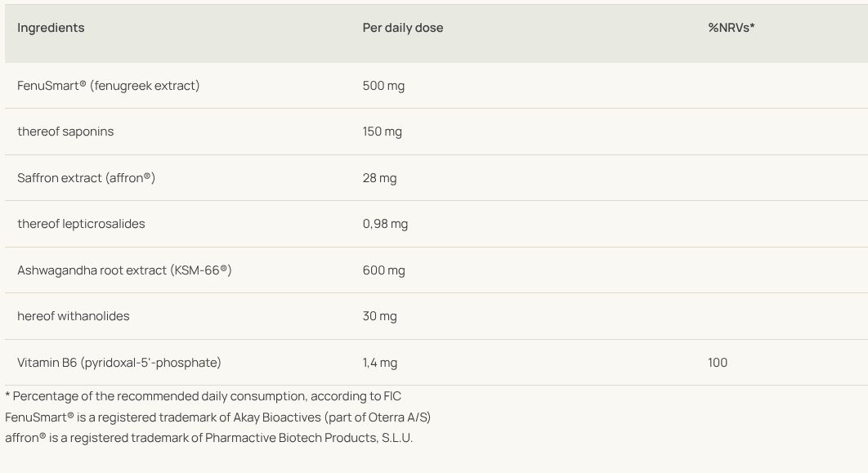The image size is (868, 473).
Task: Click the 100 NRV percentage value
Action: coord(718,363)
